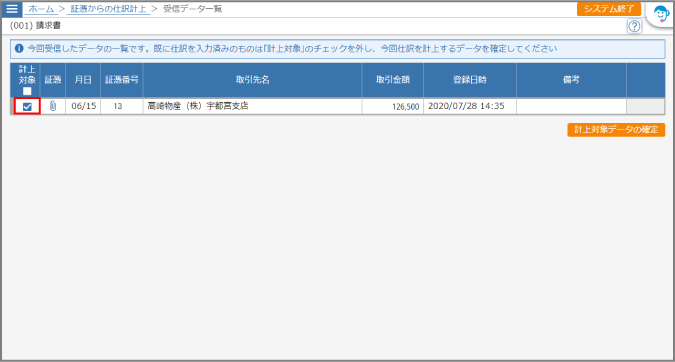Select voucher number 13 cell

[122, 106]
